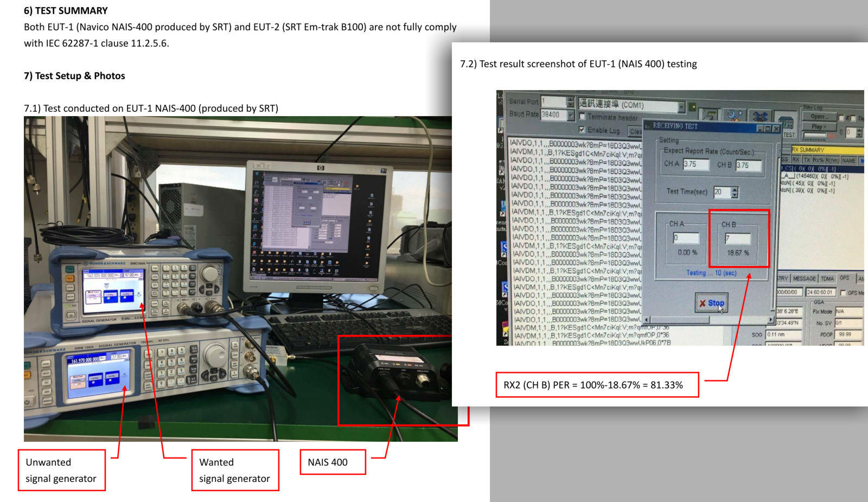Click the dialog horizontal scrollbar thumb

680,320
